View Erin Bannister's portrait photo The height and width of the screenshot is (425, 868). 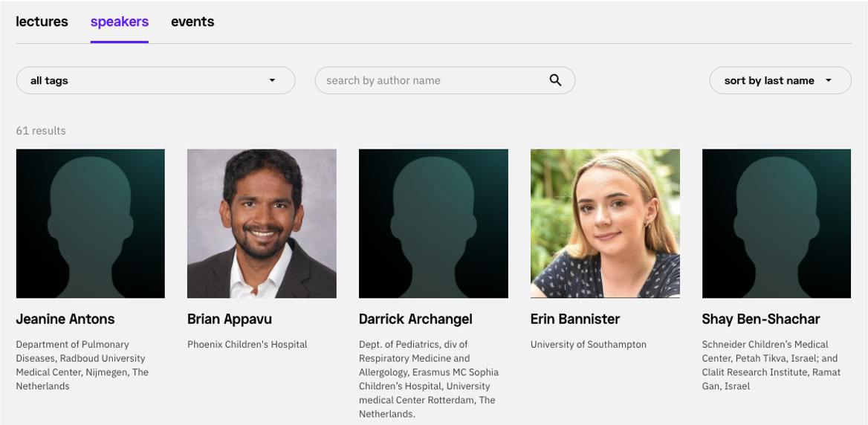pos(605,224)
